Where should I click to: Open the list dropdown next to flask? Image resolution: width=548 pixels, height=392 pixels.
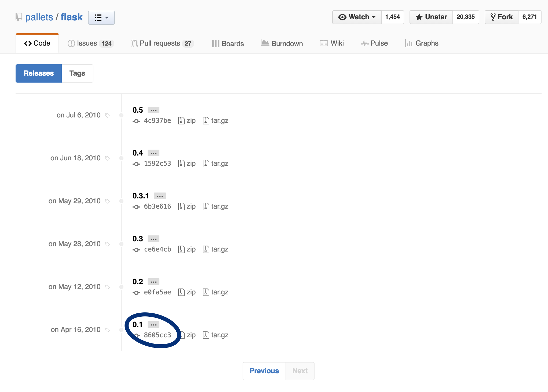[101, 18]
